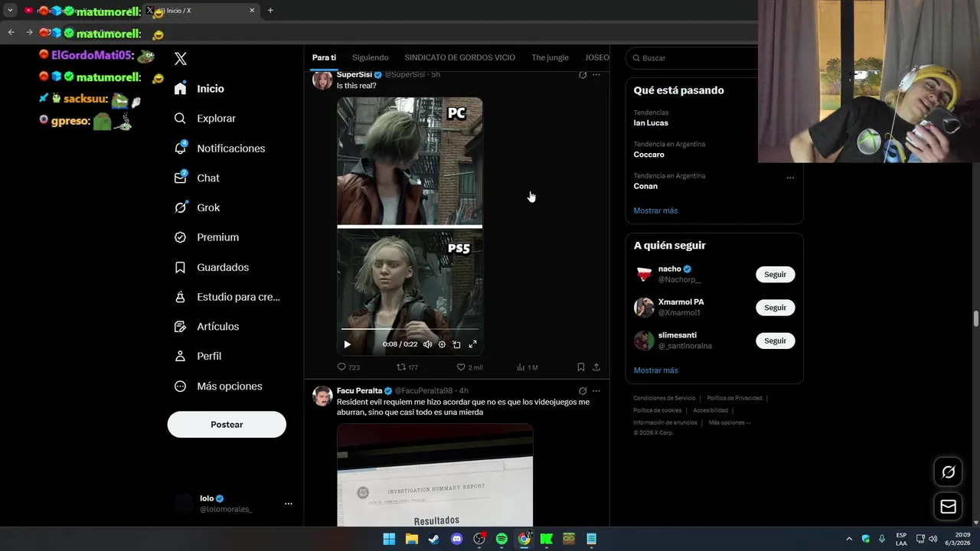The height and width of the screenshot is (551, 980).
Task: Open Explorar from the sidebar
Action: pyautogui.click(x=204, y=119)
